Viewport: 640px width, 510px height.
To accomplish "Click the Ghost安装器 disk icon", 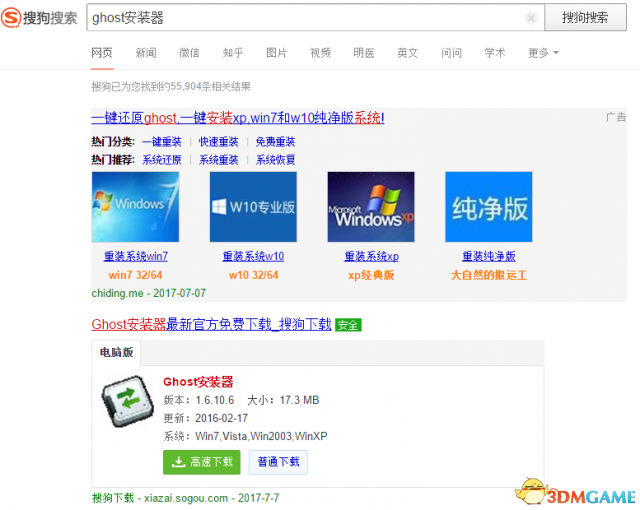I will click(128, 401).
